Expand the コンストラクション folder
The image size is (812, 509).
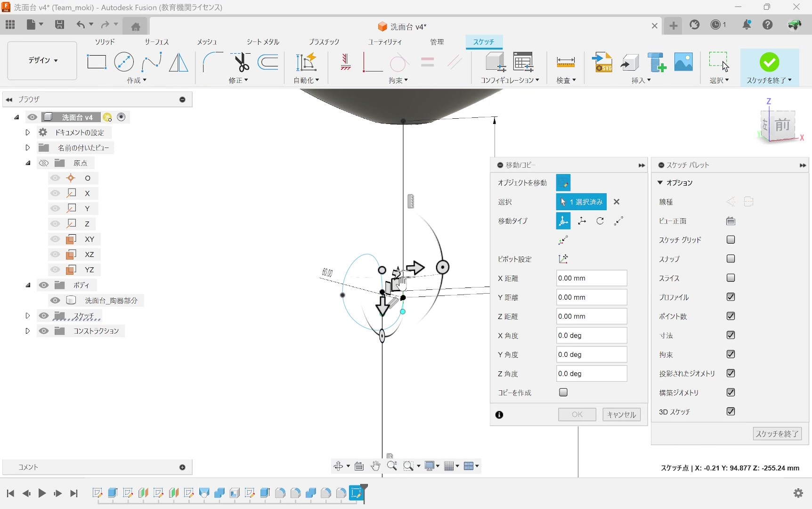pyautogui.click(x=27, y=331)
